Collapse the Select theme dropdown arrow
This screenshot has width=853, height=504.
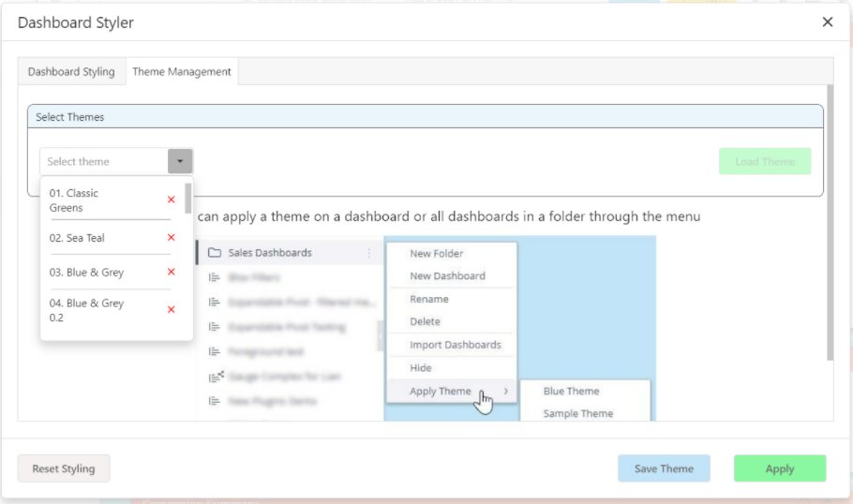pyautogui.click(x=180, y=161)
